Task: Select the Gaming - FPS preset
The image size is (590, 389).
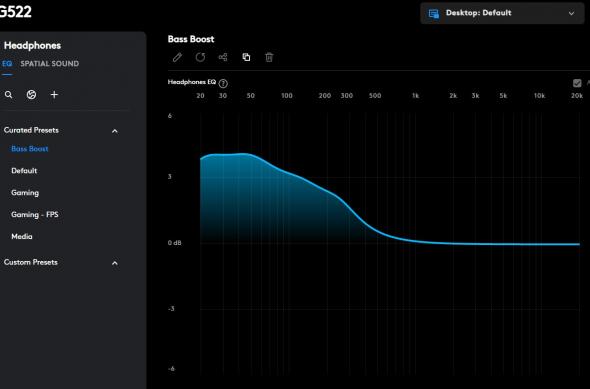Action: [35, 214]
